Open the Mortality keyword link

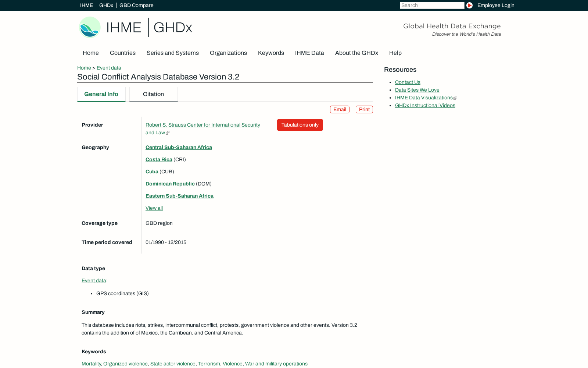click(x=91, y=364)
